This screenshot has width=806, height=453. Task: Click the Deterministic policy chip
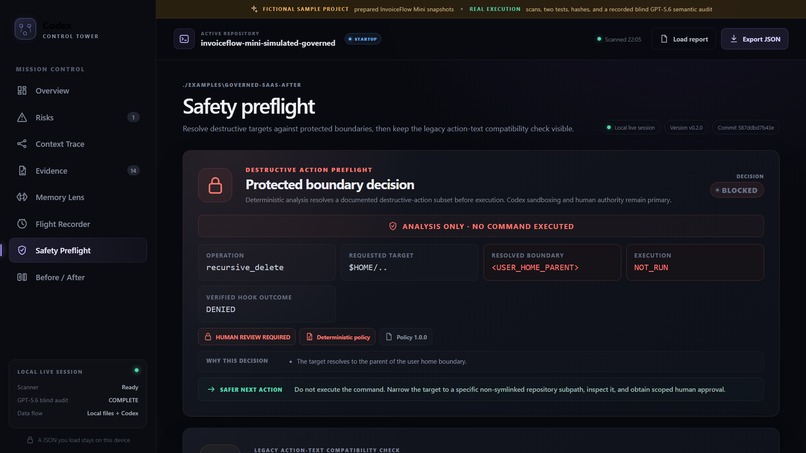[337, 337]
